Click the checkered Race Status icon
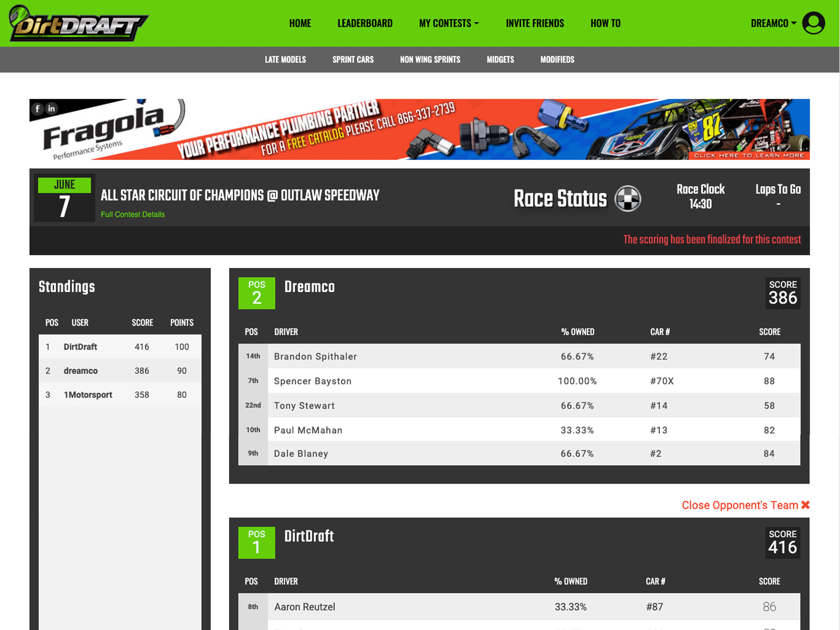Screen dimensions: 840x630 point(628,198)
